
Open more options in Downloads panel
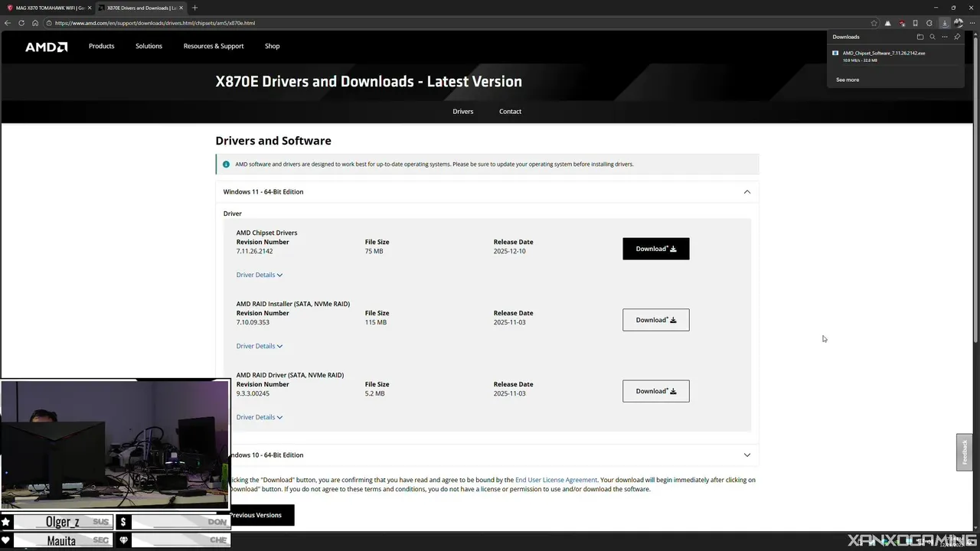coord(945,37)
